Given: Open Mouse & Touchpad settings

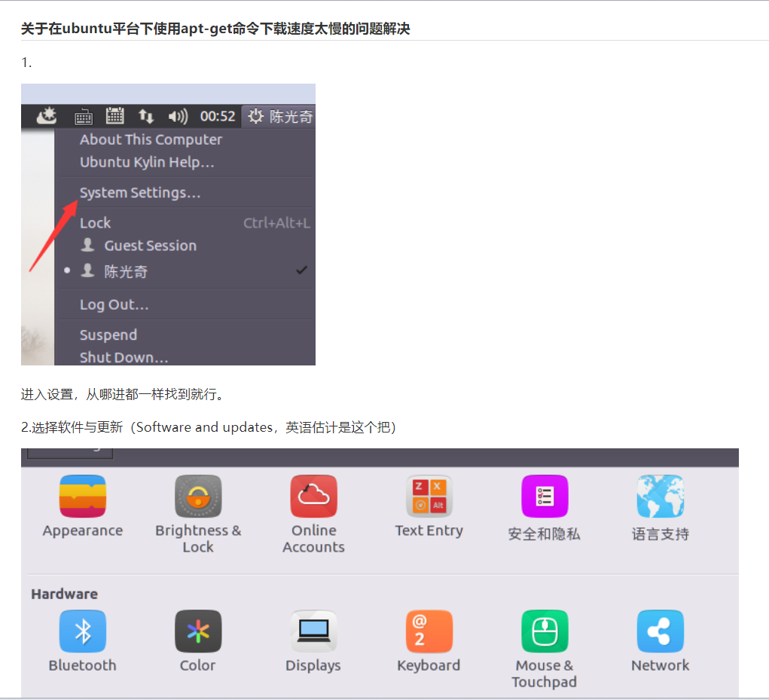Looking at the screenshot, I should 544,633.
